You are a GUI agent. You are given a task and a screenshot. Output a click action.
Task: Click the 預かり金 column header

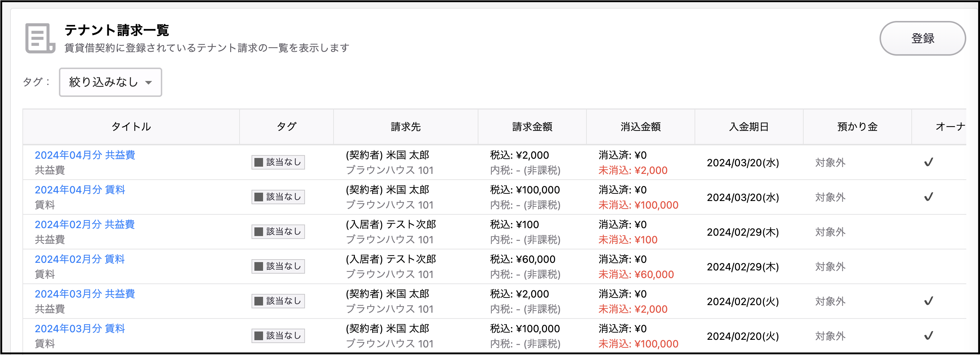point(857,127)
